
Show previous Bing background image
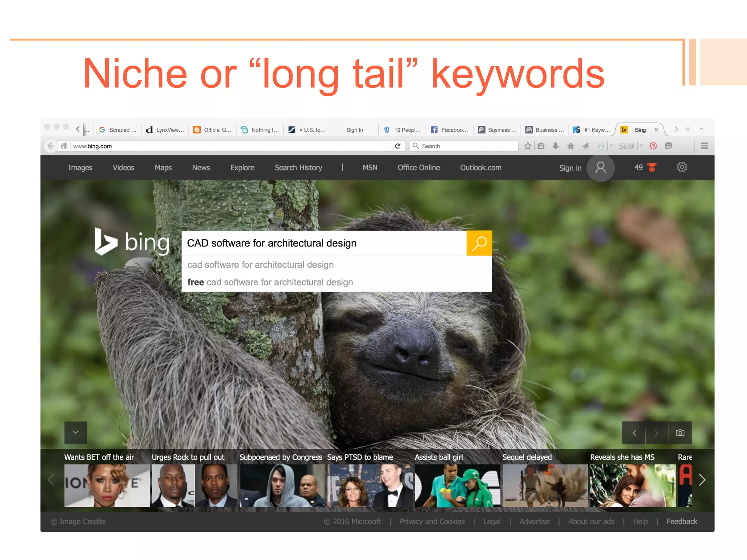click(634, 433)
